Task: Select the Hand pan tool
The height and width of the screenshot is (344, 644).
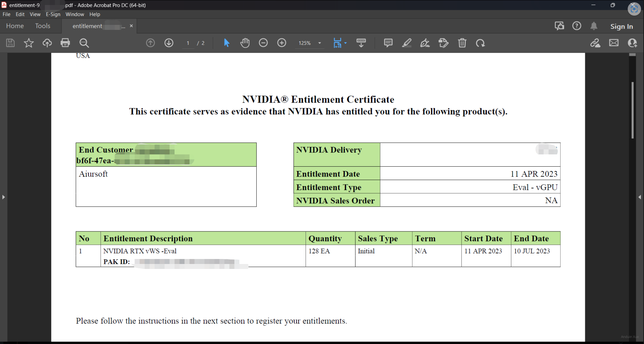Action: [x=245, y=43]
